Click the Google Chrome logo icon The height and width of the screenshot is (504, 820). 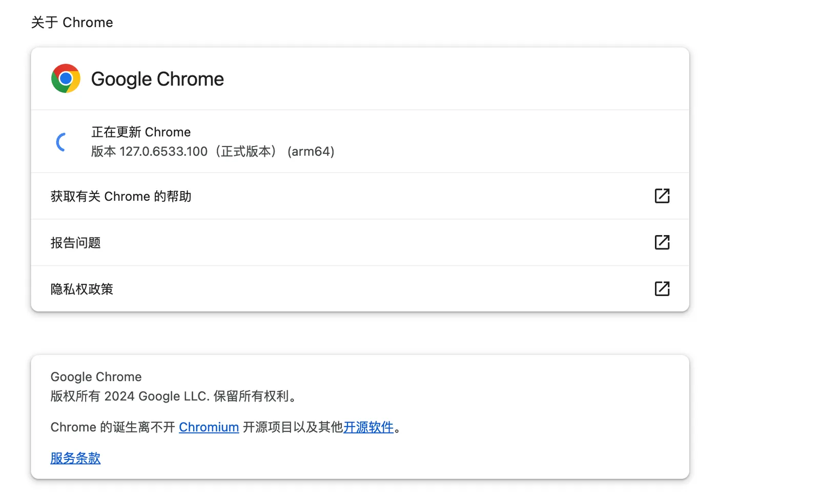(x=66, y=78)
